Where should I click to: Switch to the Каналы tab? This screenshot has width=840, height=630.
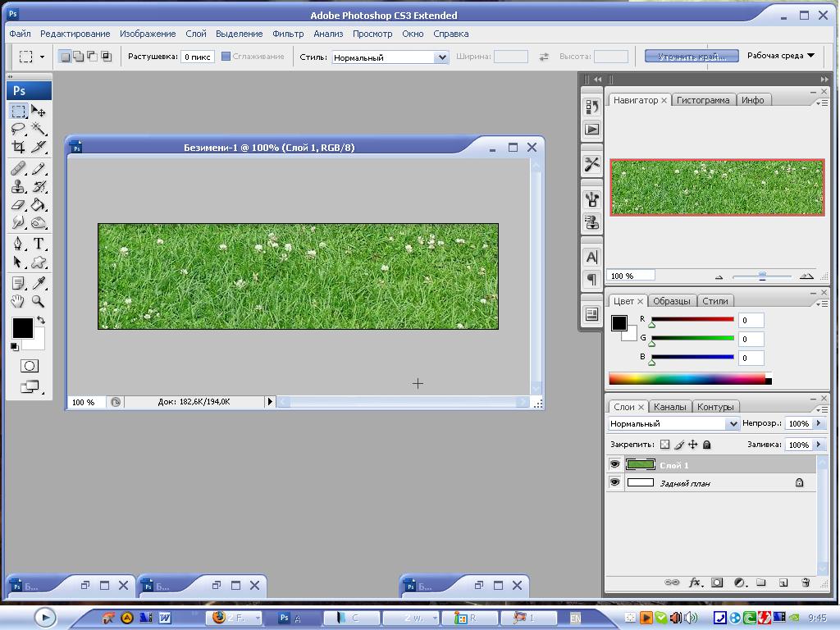click(x=670, y=407)
